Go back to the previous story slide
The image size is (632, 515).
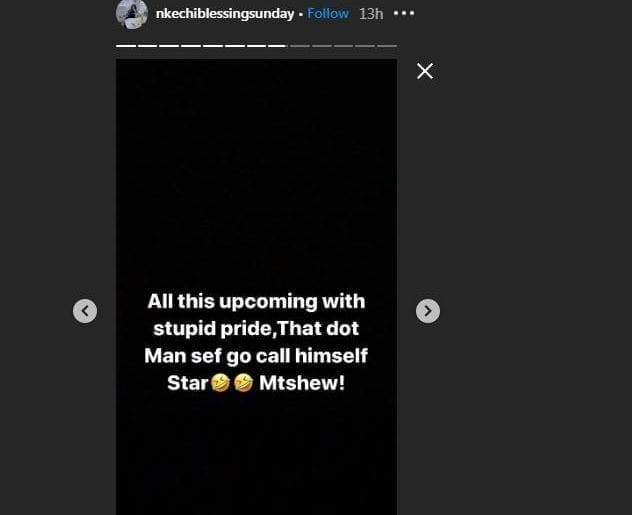[85, 311]
